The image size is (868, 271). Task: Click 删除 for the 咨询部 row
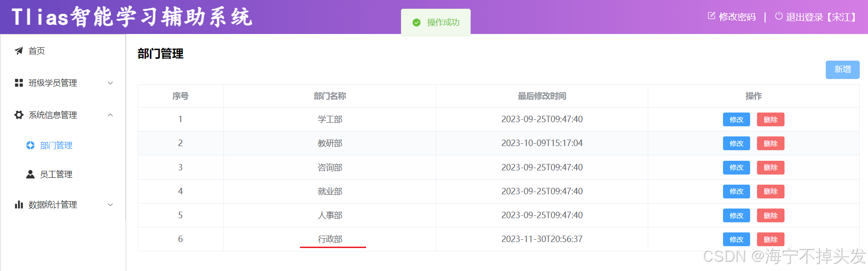point(770,167)
